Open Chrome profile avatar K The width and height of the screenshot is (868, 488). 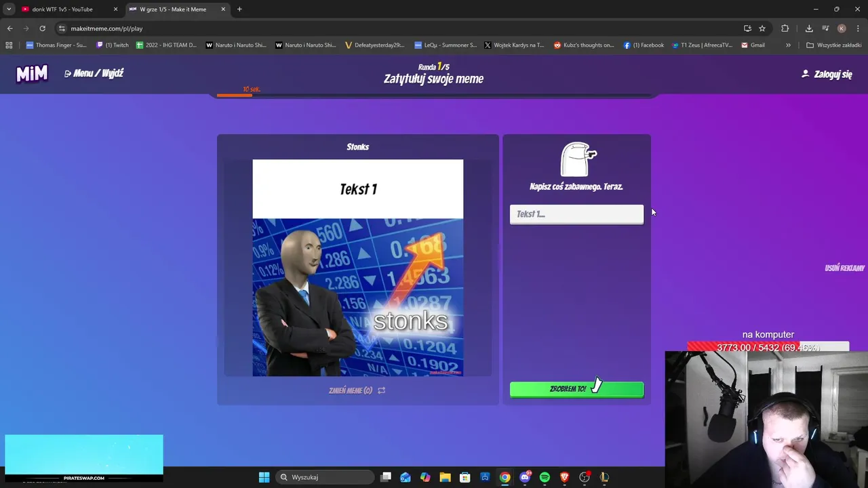coord(842,28)
